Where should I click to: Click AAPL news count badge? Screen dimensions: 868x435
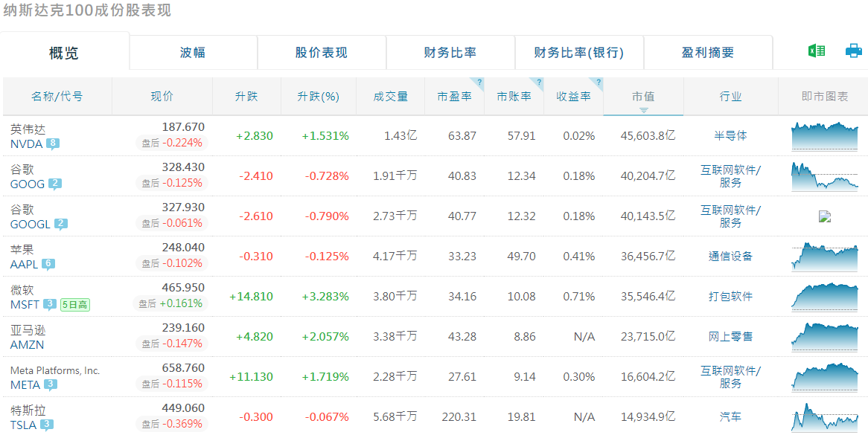pyautogui.click(x=48, y=264)
